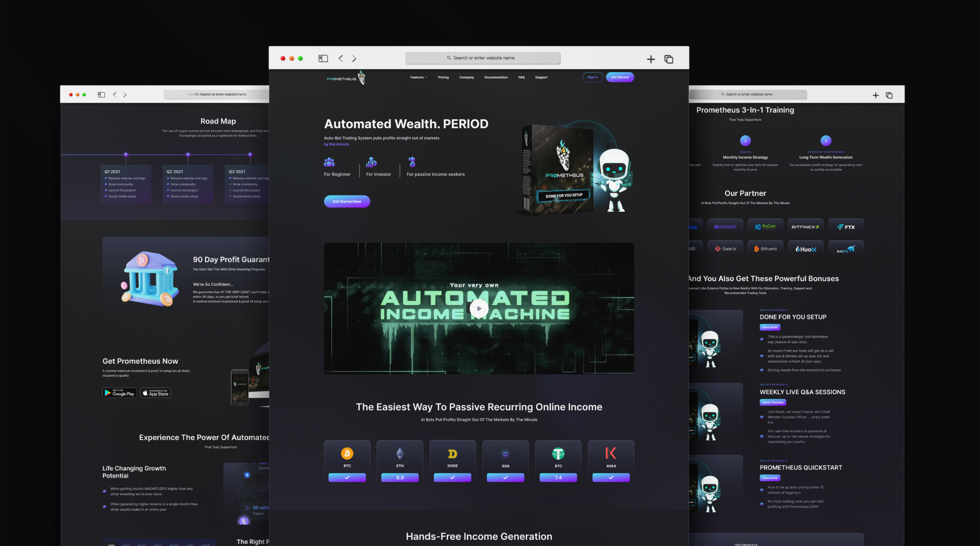This screenshot has width=980, height=546.
Task: Go forward in the center browser window
Action: pyautogui.click(x=354, y=59)
